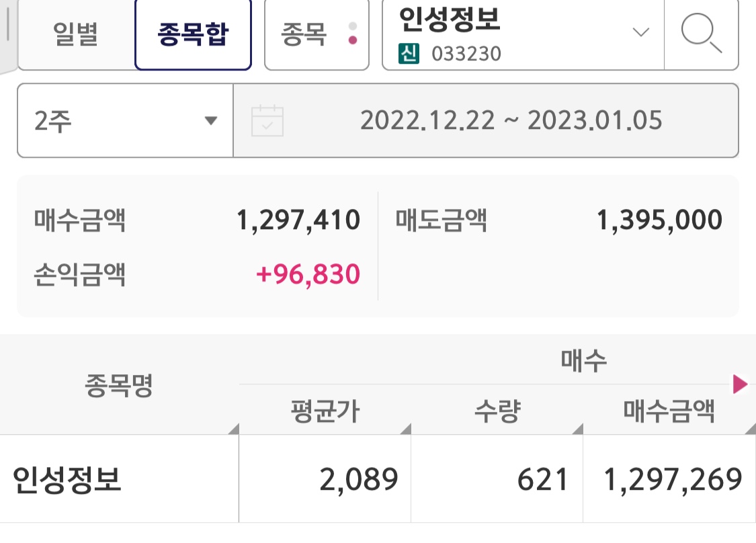Click the date range 2022.12.22 ~ 2023.01.05 field
The image size is (756, 543).
tap(511, 121)
